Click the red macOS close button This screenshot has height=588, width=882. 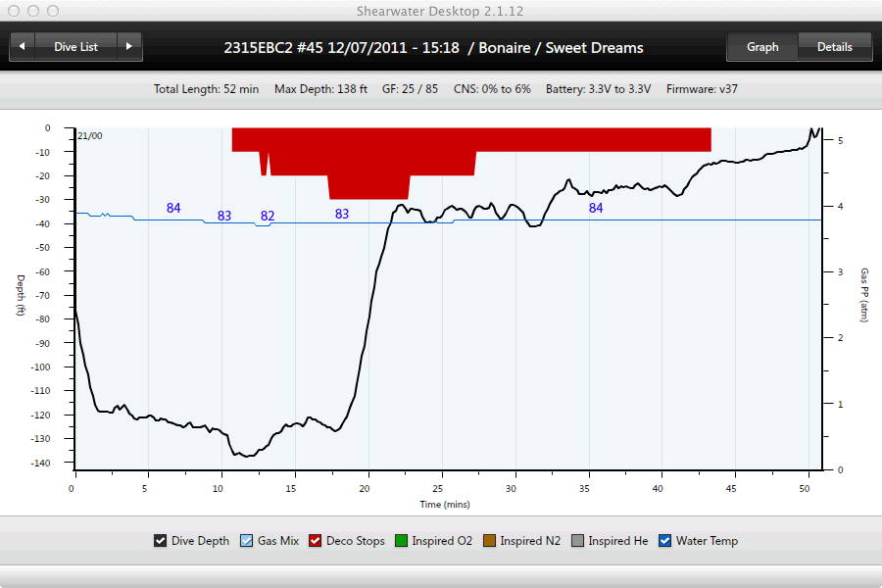[x=14, y=11]
